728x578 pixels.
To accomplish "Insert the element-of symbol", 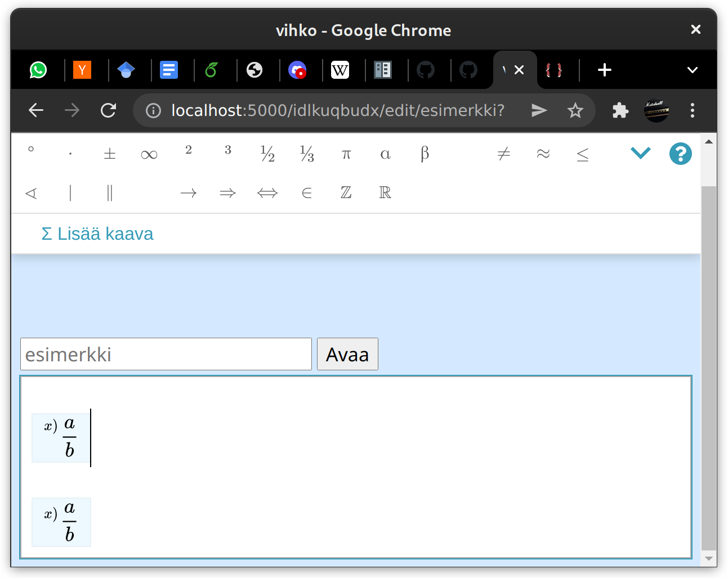I will (x=306, y=192).
